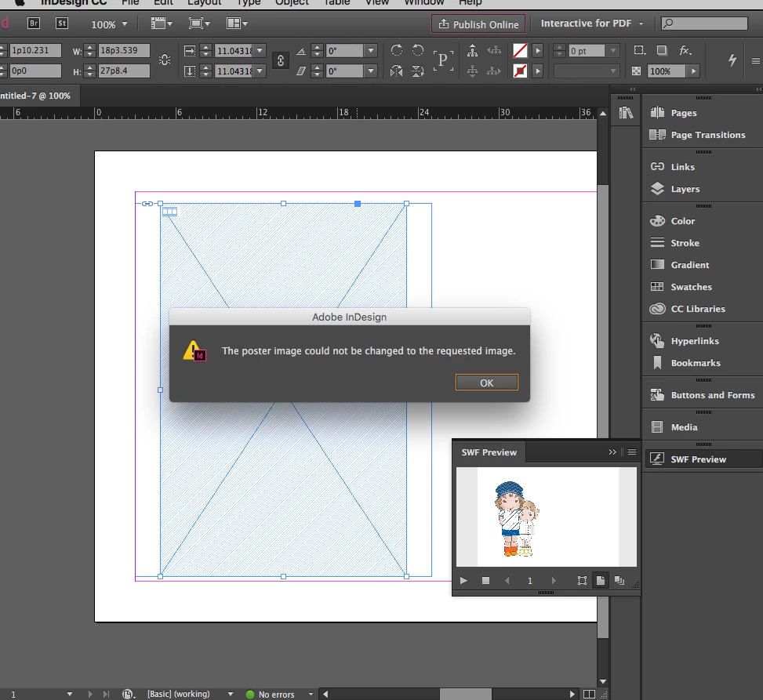Open the CC Libraries panel
Screen dimensions: 763x700
coord(688,309)
